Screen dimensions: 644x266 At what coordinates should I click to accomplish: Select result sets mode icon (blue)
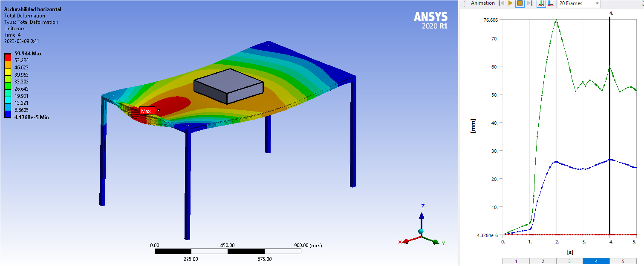tap(550, 3)
